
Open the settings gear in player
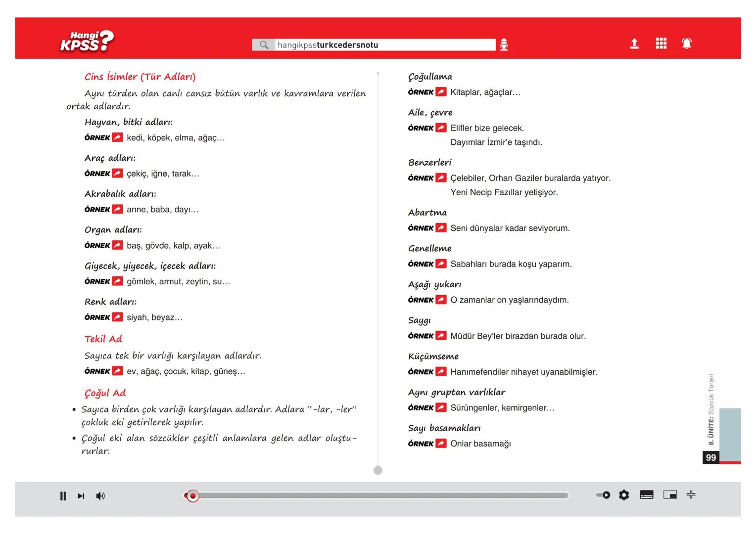[624, 495]
